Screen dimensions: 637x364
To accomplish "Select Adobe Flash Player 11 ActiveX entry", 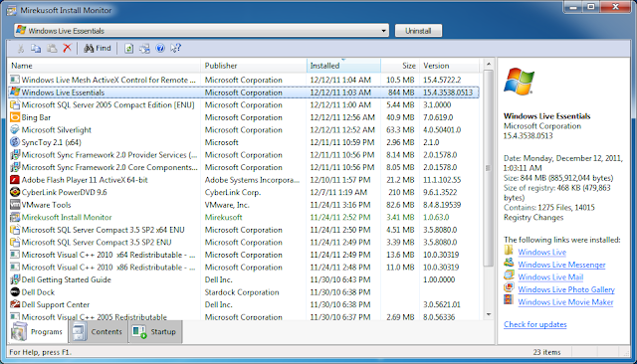I will pos(244,180).
